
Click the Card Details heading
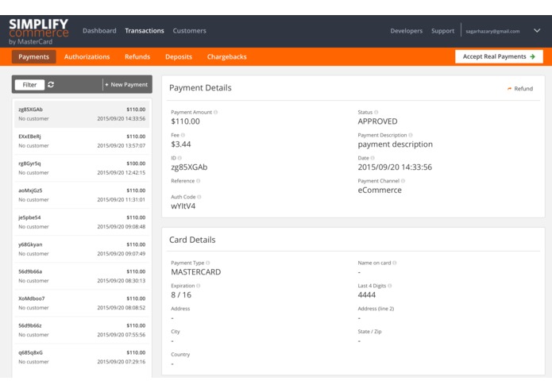[x=192, y=240]
